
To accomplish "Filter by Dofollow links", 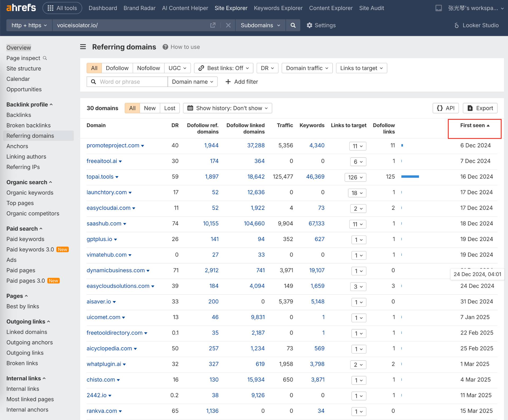I will (x=117, y=68).
